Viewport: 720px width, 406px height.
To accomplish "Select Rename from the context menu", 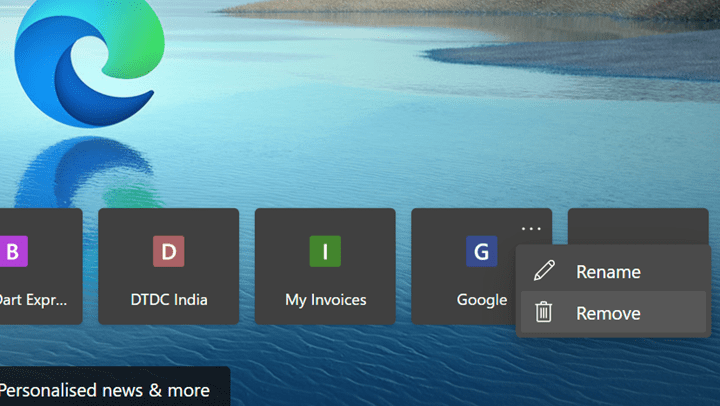I will (613, 271).
